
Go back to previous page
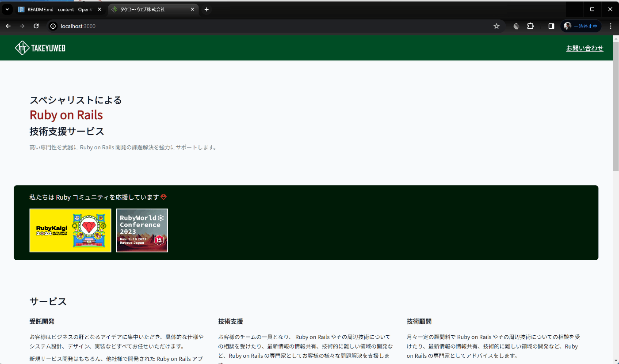pyautogui.click(x=8, y=26)
